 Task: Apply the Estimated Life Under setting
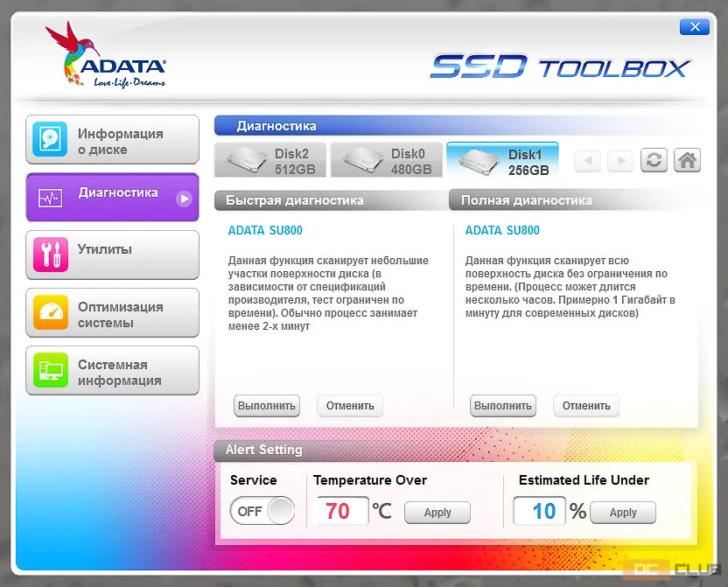click(x=623, y=513)
